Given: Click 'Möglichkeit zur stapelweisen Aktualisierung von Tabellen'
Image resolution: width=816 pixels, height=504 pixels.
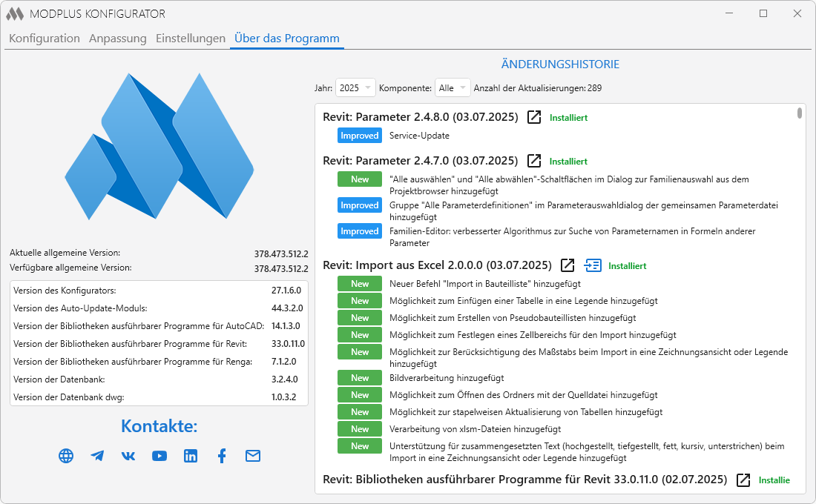Looking at the screenshot, I should (x=526, y=412).
